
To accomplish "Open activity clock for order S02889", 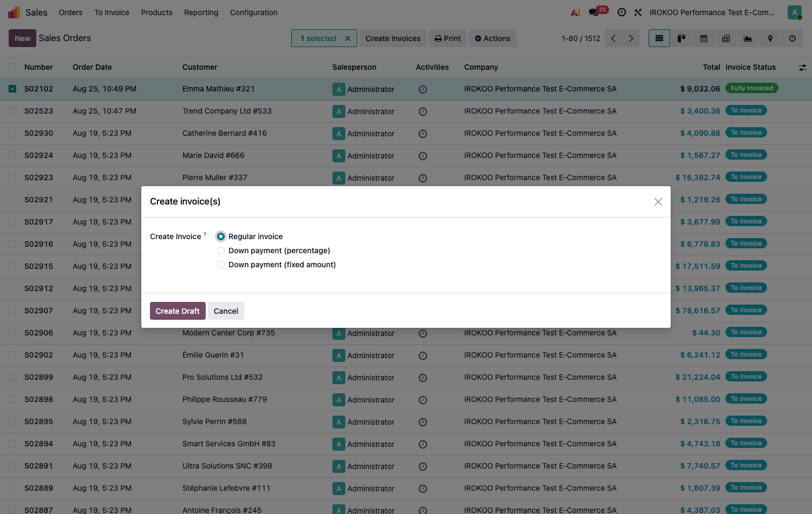I will point(423,489).
